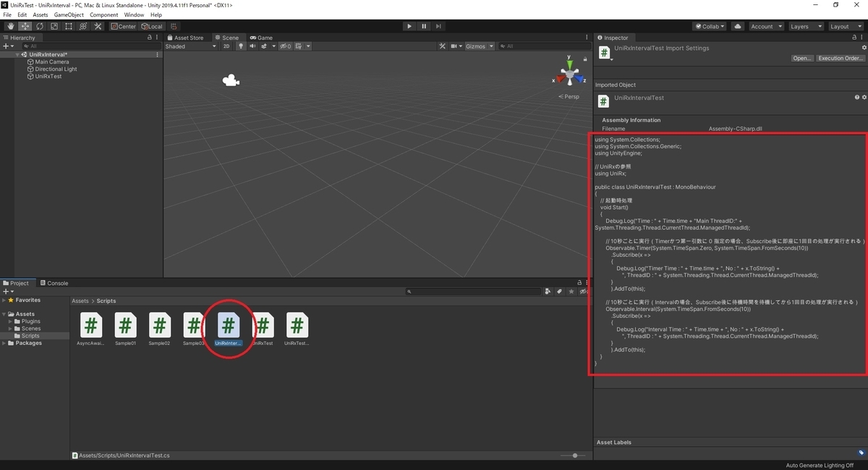Image resolution: width=868 pixels, height=470 pixels.
Task: Toggle 2D view in Scene
Action: (x=226, y=46)
